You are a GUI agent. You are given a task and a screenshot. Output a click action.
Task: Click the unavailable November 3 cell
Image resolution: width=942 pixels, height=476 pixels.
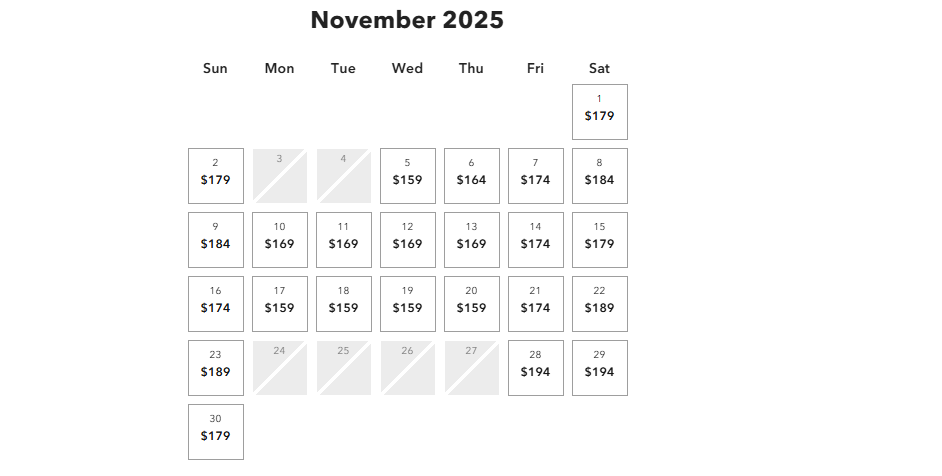click(x=280, y=176)
